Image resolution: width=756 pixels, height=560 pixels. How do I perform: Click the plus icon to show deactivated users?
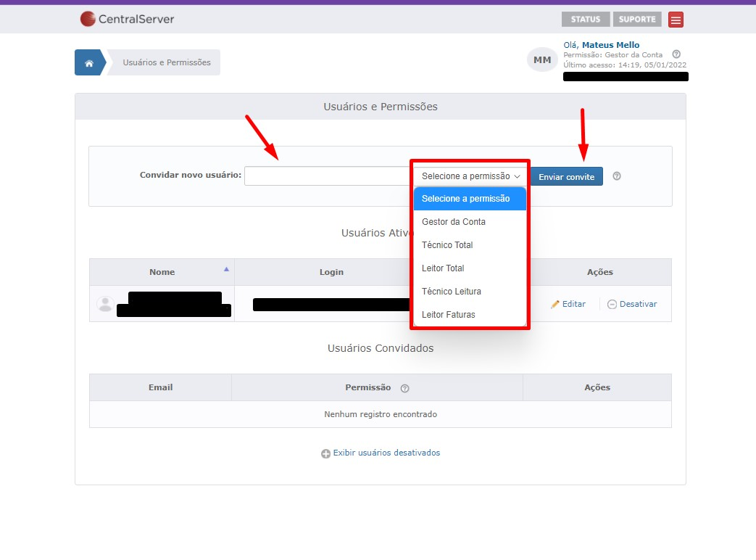pyautogui.click(x=325, y=453)
